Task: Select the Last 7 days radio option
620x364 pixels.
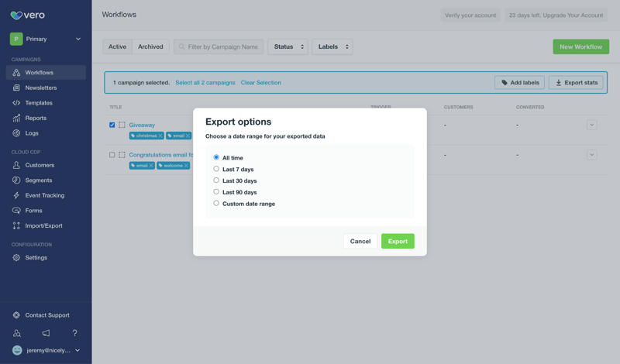Action: pos(216,169)
